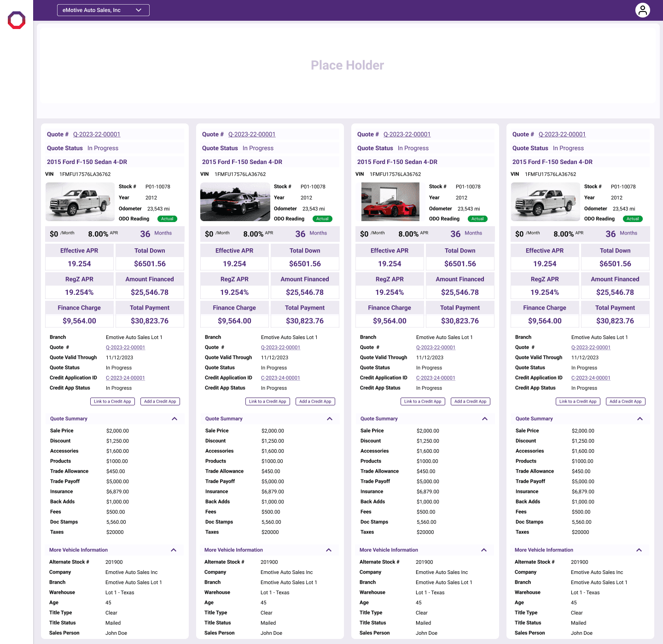Click RegZ APR value '19.254%' in the first card
This screenshot has width=663, height=644.
click(x=79, y=293)
